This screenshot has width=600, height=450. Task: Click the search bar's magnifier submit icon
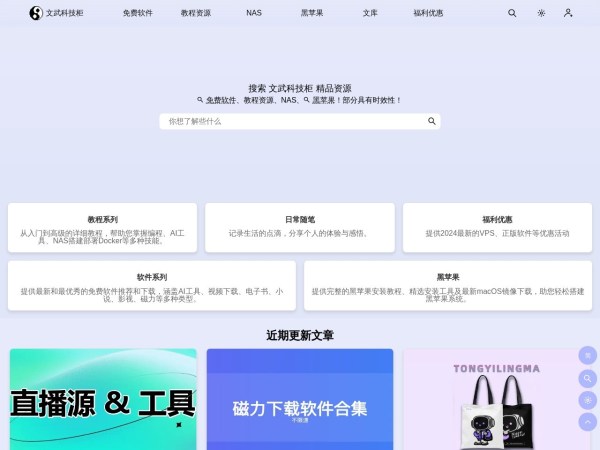432,121
